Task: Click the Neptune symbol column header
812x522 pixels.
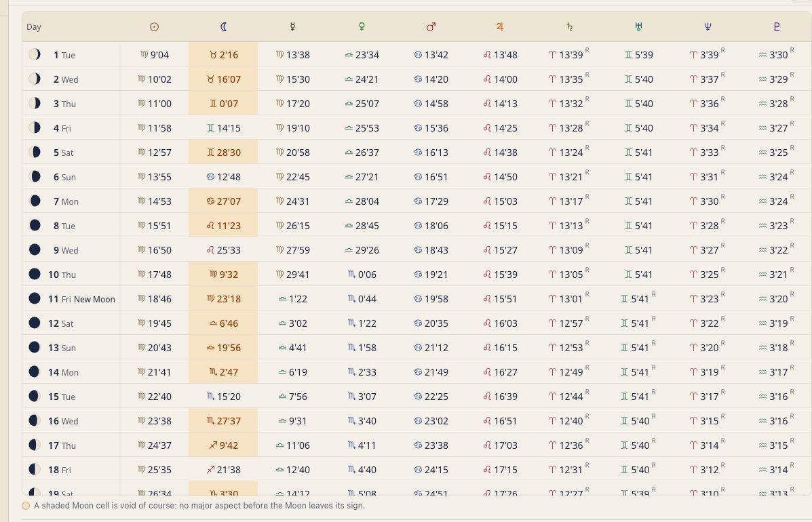Action: pyautogui.click(x=708, y=27)
